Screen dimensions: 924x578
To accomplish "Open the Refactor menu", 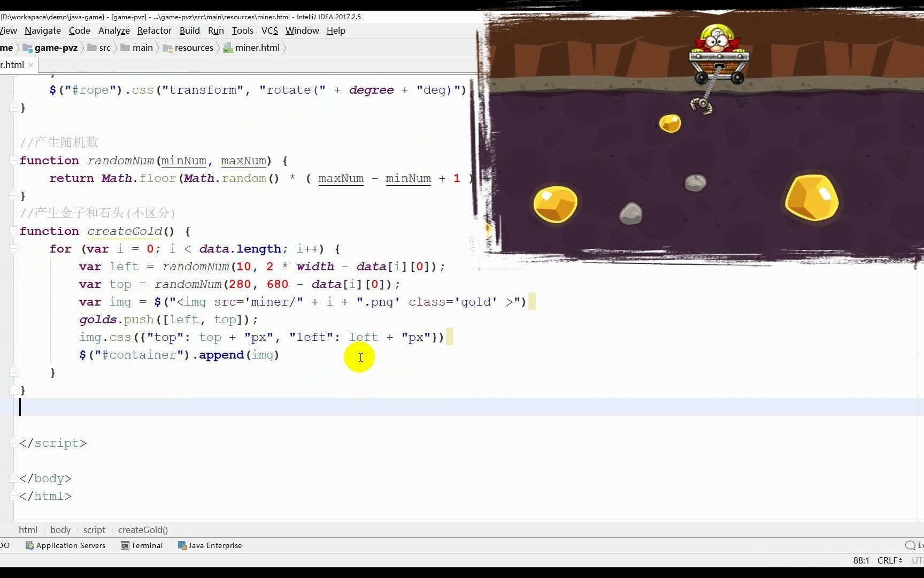I will tap(155, 31).
